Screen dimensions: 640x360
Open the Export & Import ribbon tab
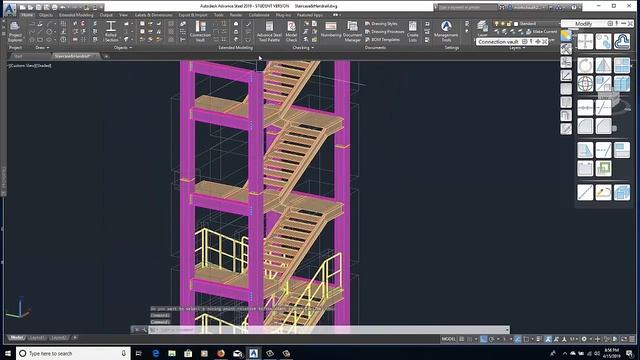(x=193, y=15)
